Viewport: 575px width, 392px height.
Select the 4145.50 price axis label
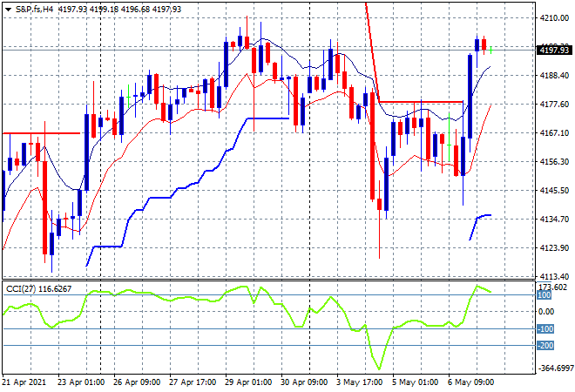[x=554, y=190]
